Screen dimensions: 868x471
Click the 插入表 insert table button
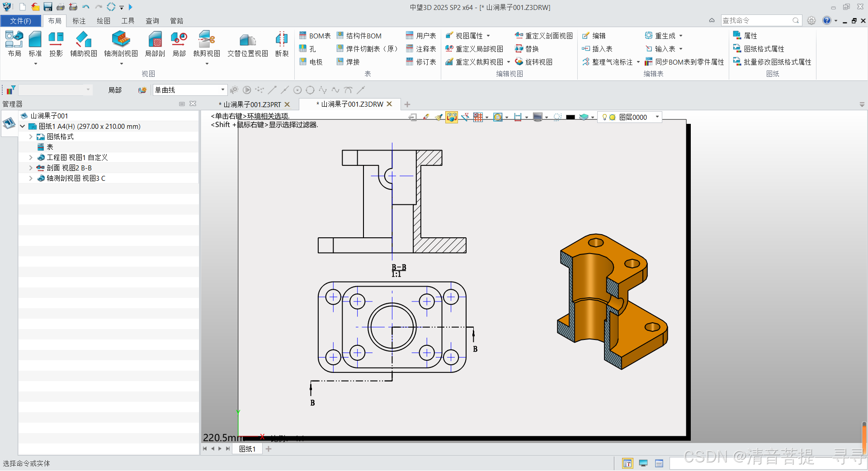(x=597, y=49)
